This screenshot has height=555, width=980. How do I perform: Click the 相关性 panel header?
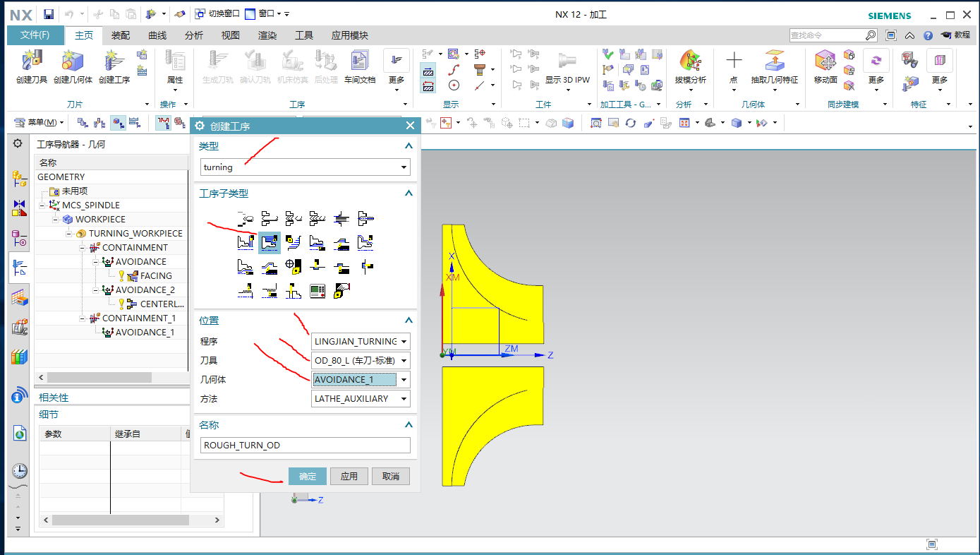pos(54,398)
